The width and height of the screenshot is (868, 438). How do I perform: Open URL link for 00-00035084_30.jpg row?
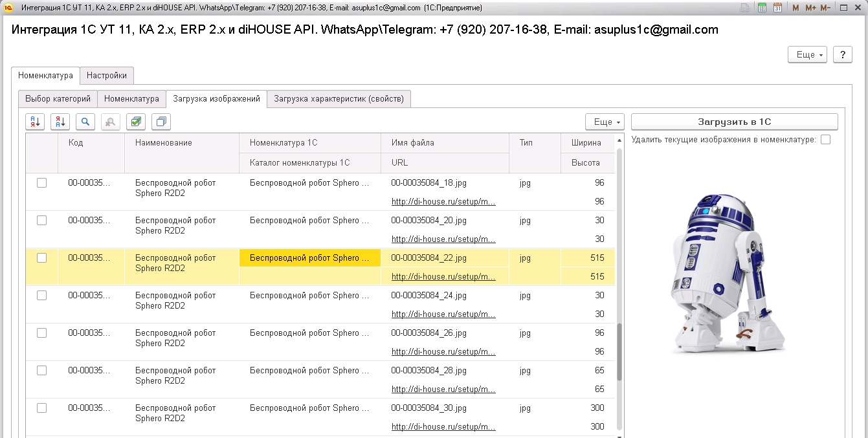coord(443,427)
